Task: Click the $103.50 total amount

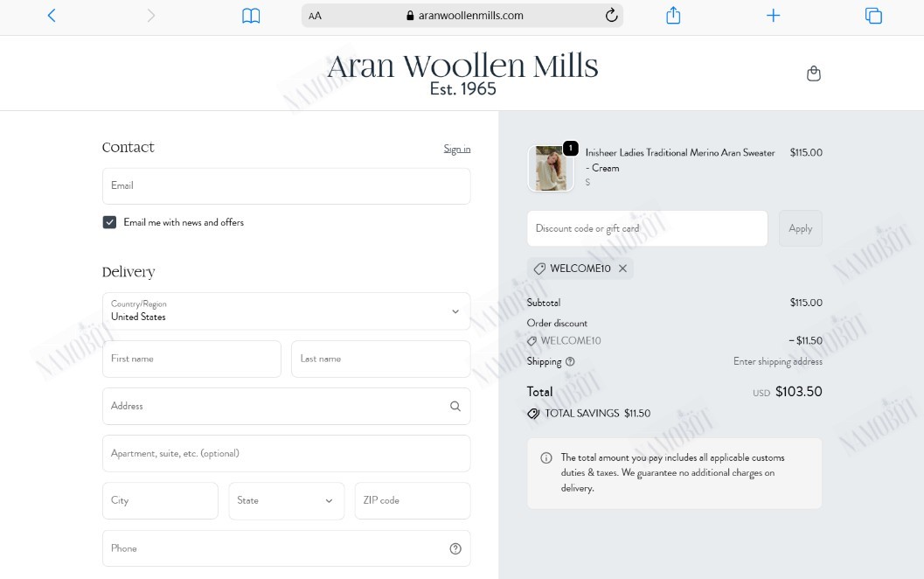Action: 798,392
